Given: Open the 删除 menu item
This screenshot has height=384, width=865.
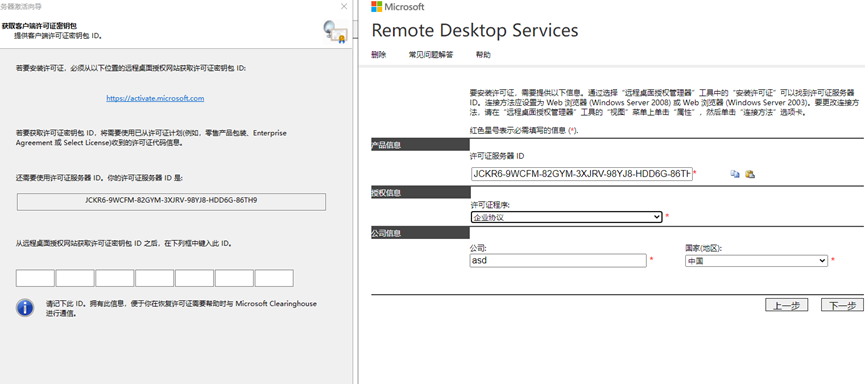Looking at the screenshot, I should tap(378, 55).
